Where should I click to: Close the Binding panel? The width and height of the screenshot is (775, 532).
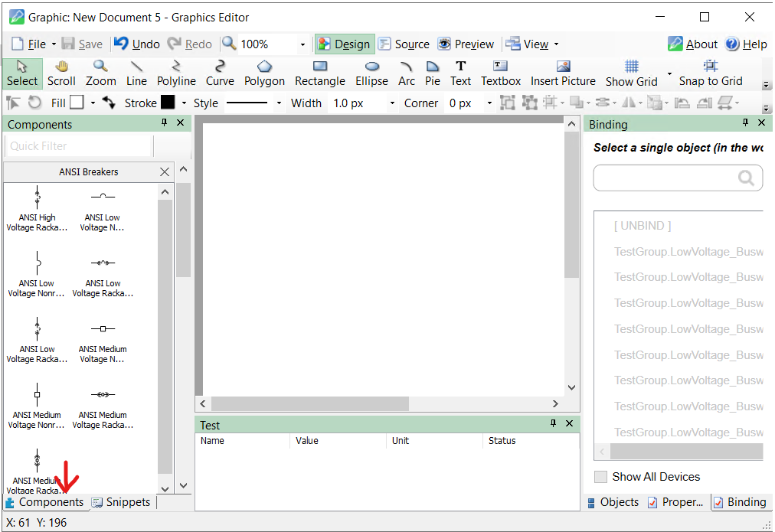(x=762, y=122)
